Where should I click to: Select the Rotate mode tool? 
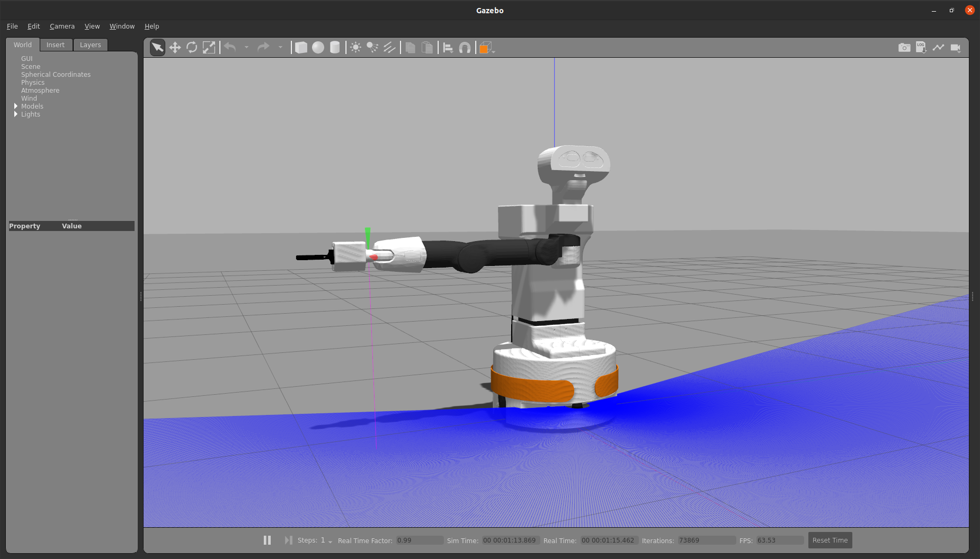point(191,47)
